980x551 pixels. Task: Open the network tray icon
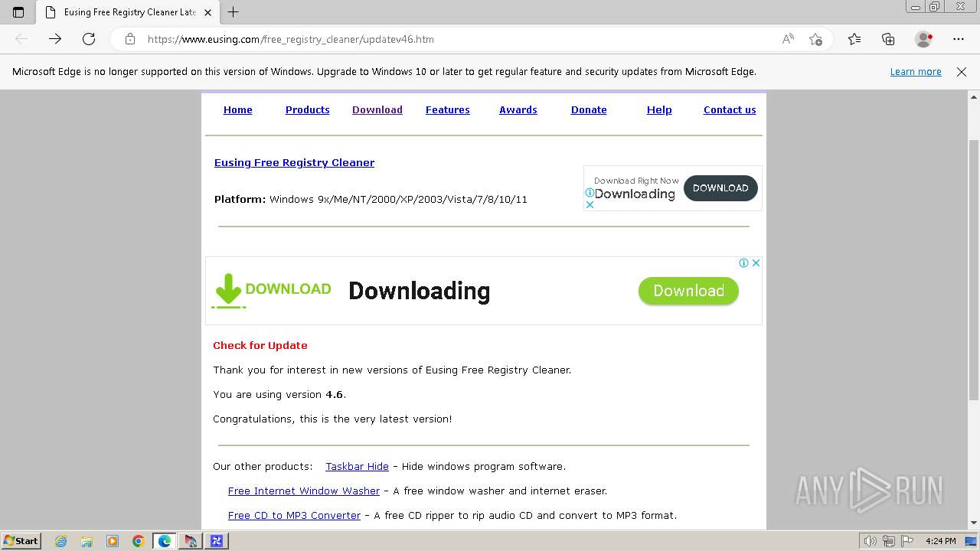click(x=890, y=541)
